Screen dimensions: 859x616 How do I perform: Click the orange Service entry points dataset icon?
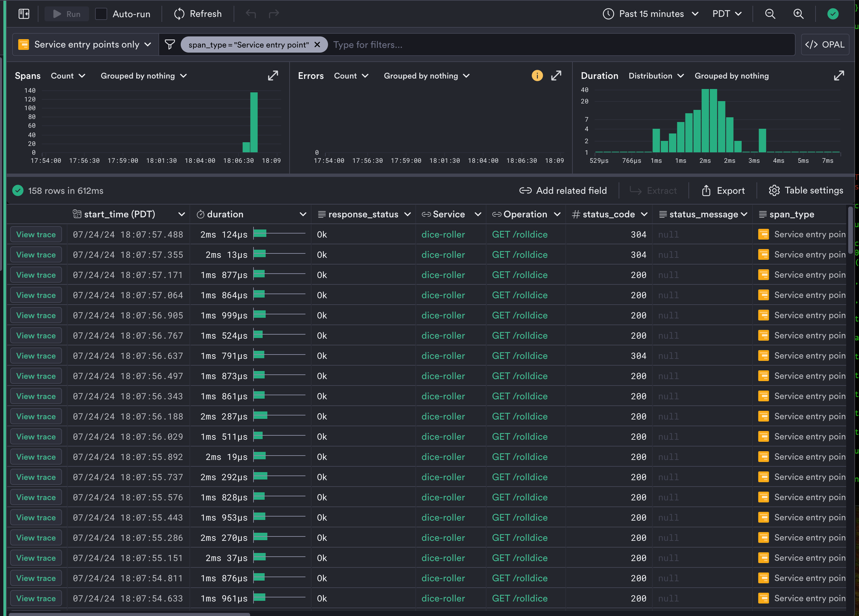point(24,45)
